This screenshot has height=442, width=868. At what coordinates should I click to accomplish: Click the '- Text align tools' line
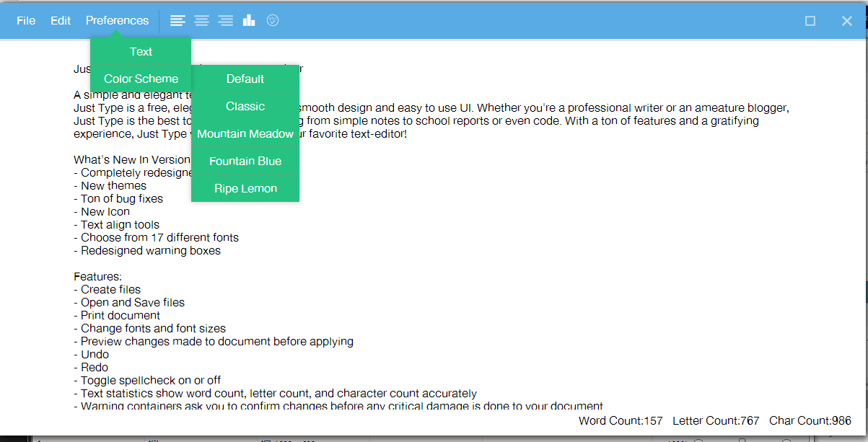click(116, 224)
